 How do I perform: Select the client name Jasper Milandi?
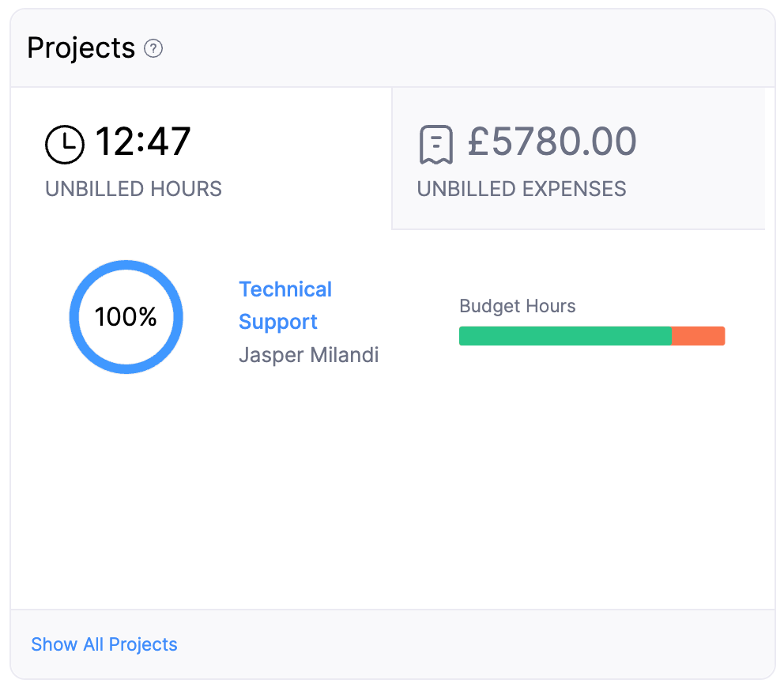click(x=308, y=355)
